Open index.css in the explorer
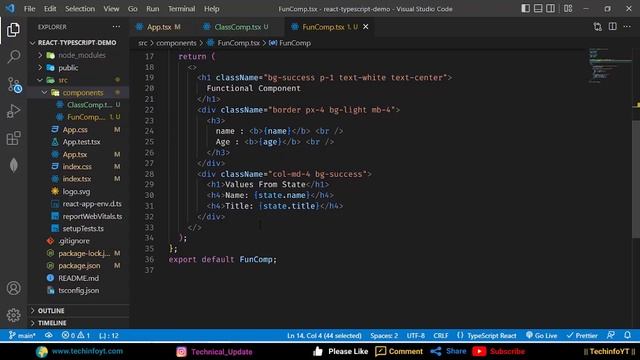The width and height of the screenshot is (640, 360). [77, 167]
